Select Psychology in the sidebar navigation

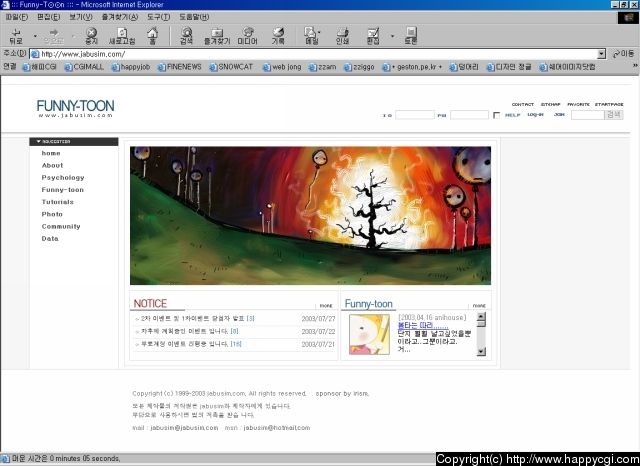coord(63,178)
